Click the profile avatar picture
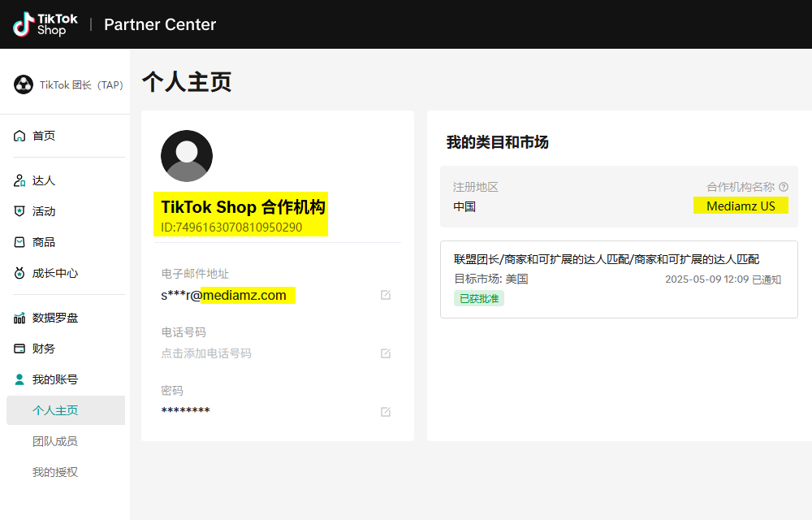This screenshot has width=812, height=520. 187,156
